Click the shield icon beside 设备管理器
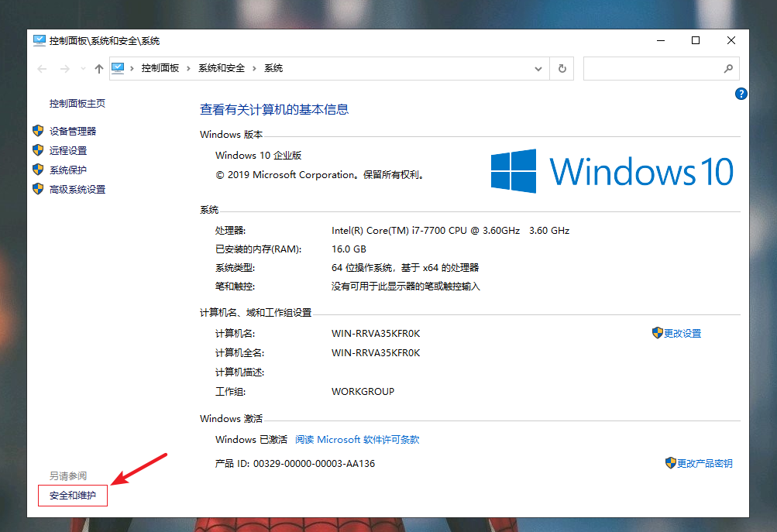Screen dimensions: 777x532 pyautogui.click(x=38, y=131)
